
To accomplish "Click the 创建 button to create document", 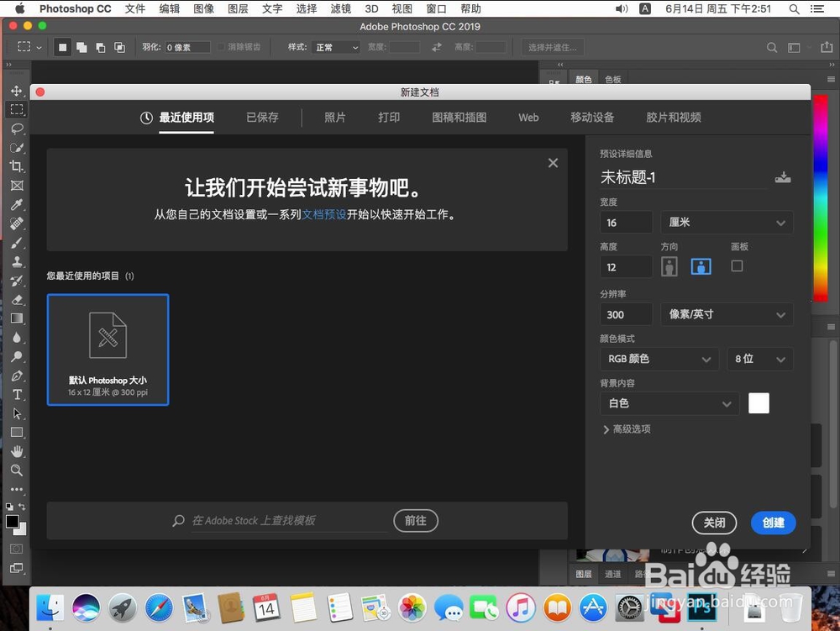I will click(x=773, y=523).
